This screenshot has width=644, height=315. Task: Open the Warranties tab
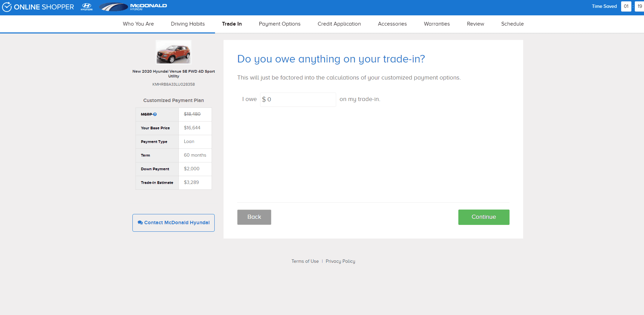tap(437, 24)
